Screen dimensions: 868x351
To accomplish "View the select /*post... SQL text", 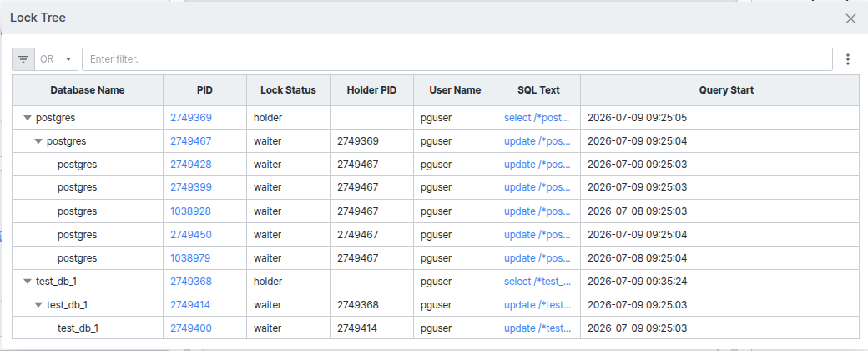I will [537, 118].
